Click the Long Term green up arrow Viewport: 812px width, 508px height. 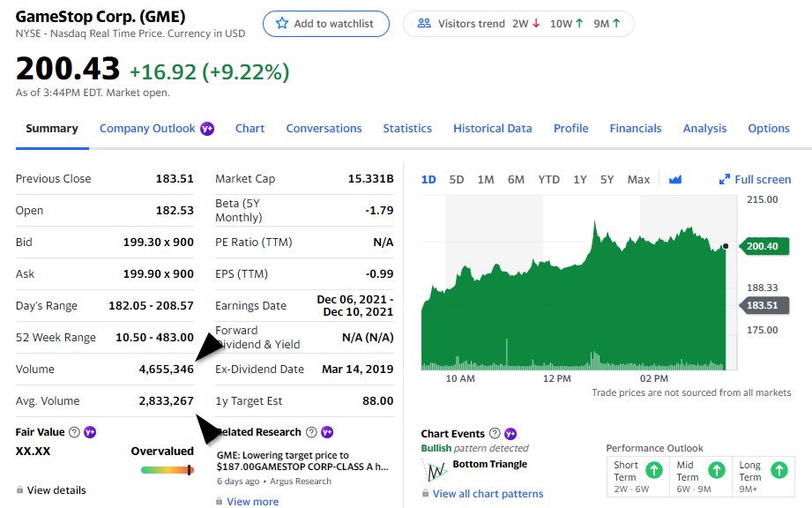coord(779,470)
